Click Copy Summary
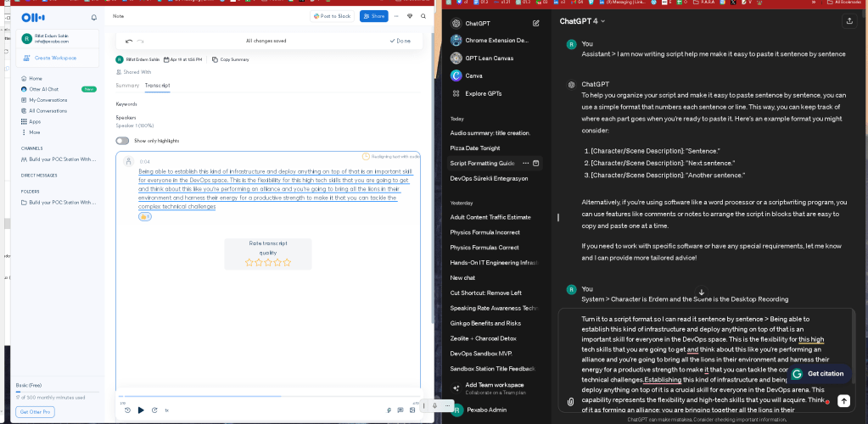The width and height of the screenshot is (868, 424). pos(231,59)
